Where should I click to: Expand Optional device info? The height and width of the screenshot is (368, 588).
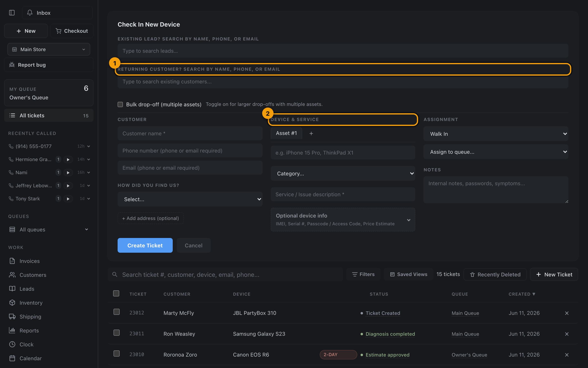pos(343,220)
